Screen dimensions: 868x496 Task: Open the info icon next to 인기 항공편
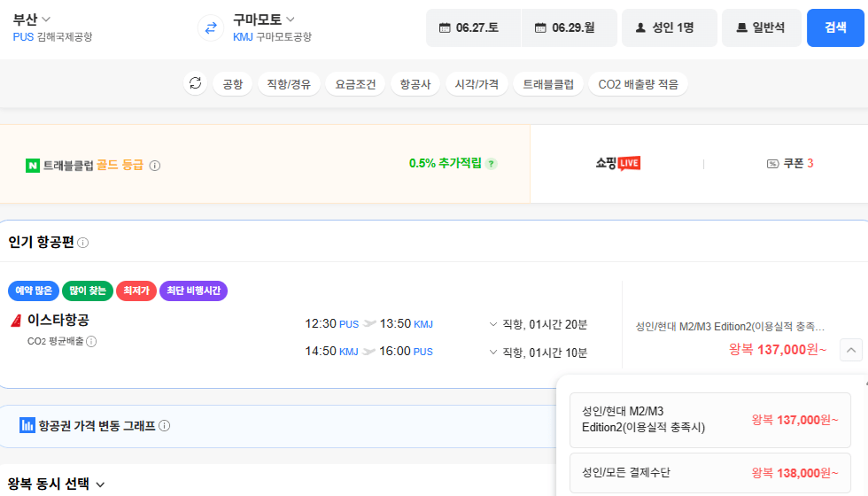pos(83,243)
